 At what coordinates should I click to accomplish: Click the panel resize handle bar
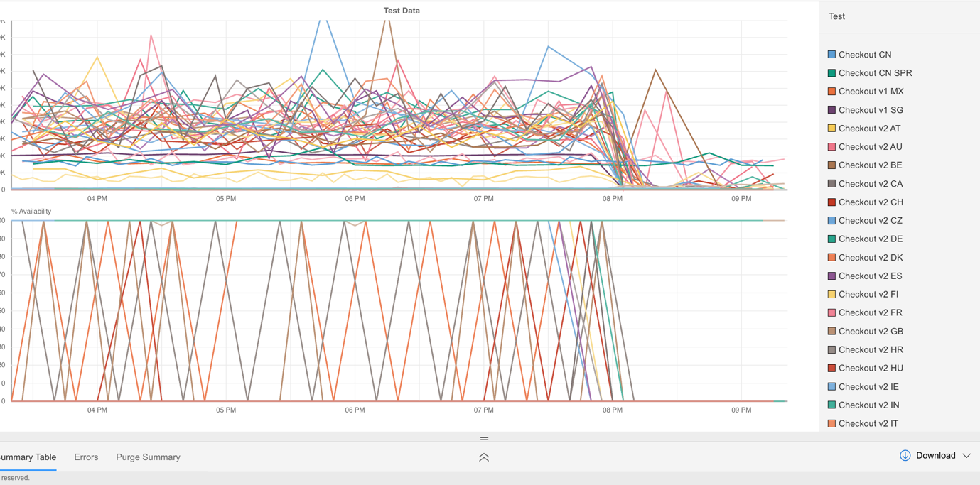tap(484, 439)
